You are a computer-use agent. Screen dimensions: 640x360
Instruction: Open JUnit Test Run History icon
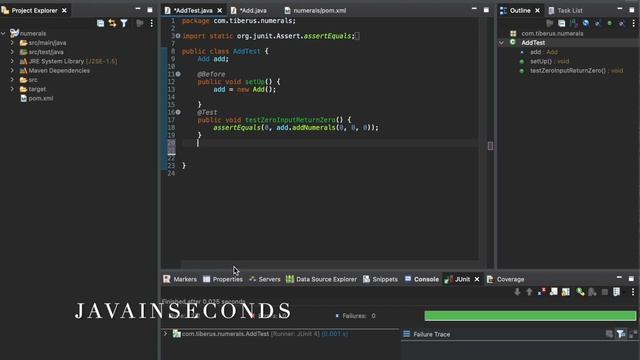(617, 292)
